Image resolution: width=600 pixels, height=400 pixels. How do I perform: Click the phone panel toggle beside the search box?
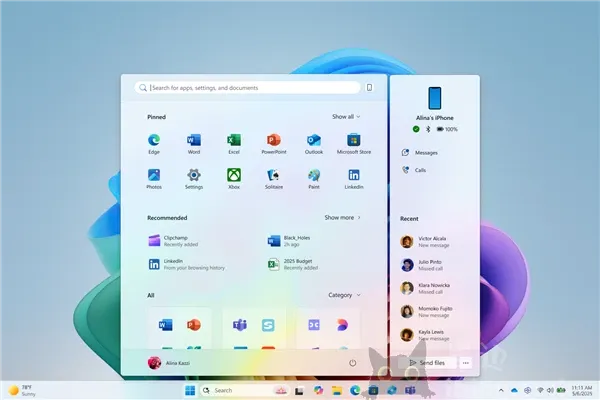(369, 88)
